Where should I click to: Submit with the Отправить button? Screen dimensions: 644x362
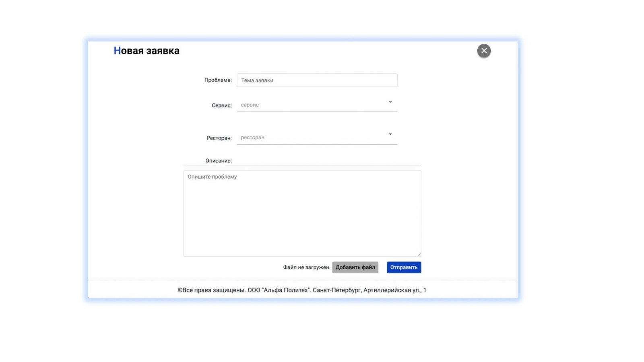point(404,267)
